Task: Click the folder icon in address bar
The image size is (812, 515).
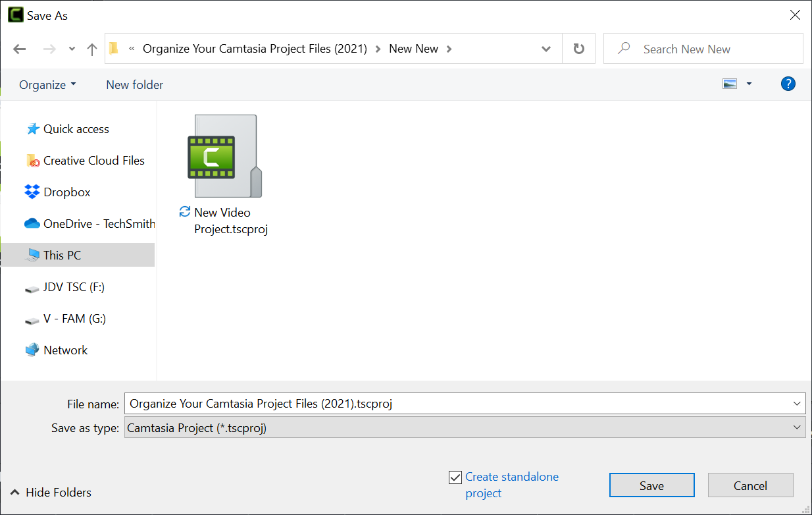Action: (114, 48)
